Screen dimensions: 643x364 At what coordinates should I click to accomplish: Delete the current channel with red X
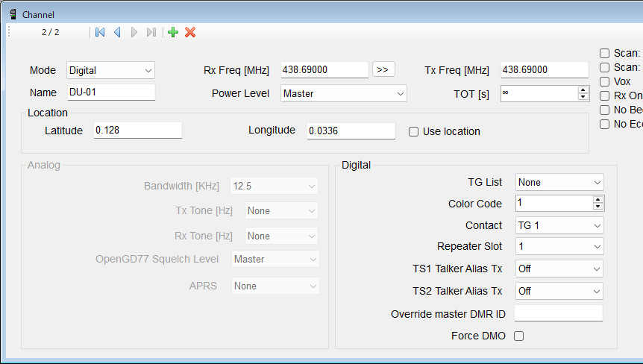[x=190, y=32]
